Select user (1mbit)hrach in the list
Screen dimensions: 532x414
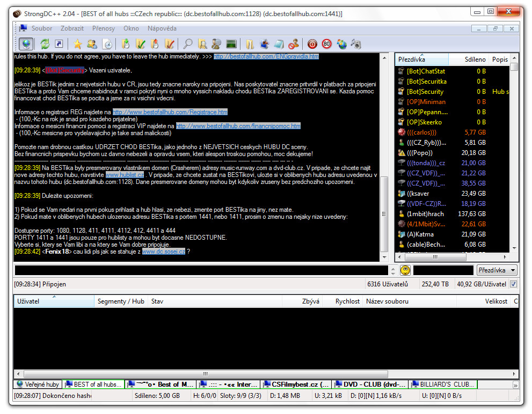[453, 213]
